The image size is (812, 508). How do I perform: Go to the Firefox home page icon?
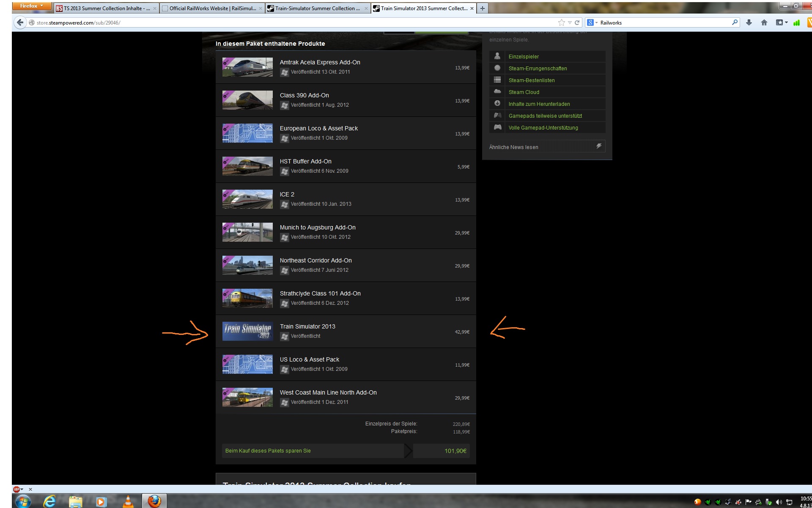(x=764, y=22)
